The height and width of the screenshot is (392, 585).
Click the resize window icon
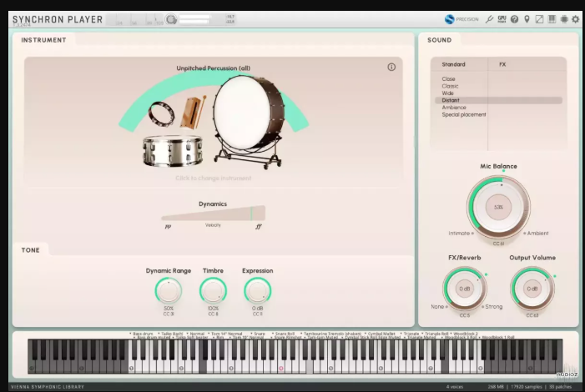tap(539, 19)
